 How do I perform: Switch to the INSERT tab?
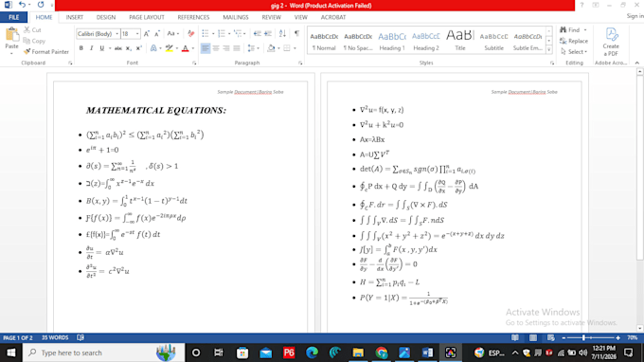click(74, 17)
